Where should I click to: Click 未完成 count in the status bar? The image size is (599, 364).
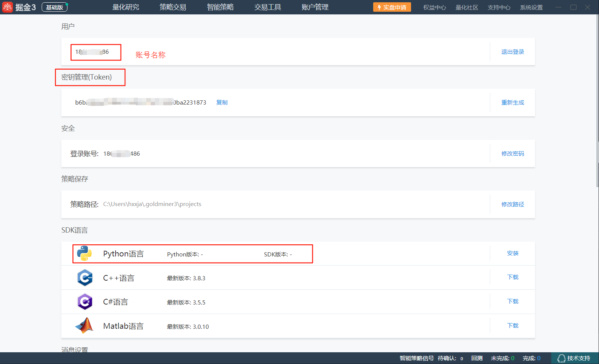pos(503,358)
